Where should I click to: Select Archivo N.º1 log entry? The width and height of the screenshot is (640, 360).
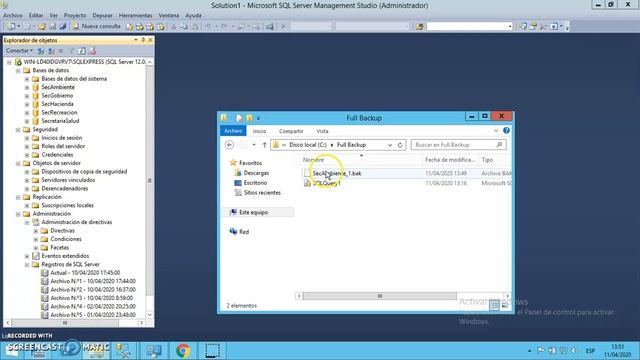[93, 281]
